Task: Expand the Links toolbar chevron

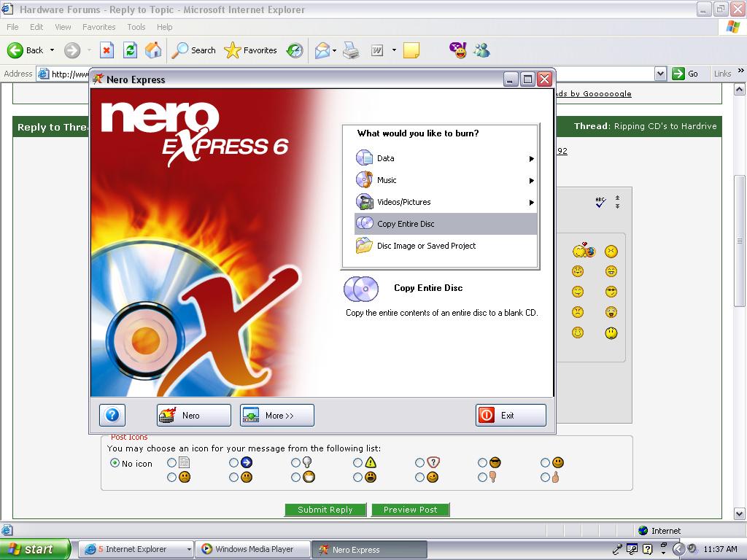Action: tap(741, 71)
